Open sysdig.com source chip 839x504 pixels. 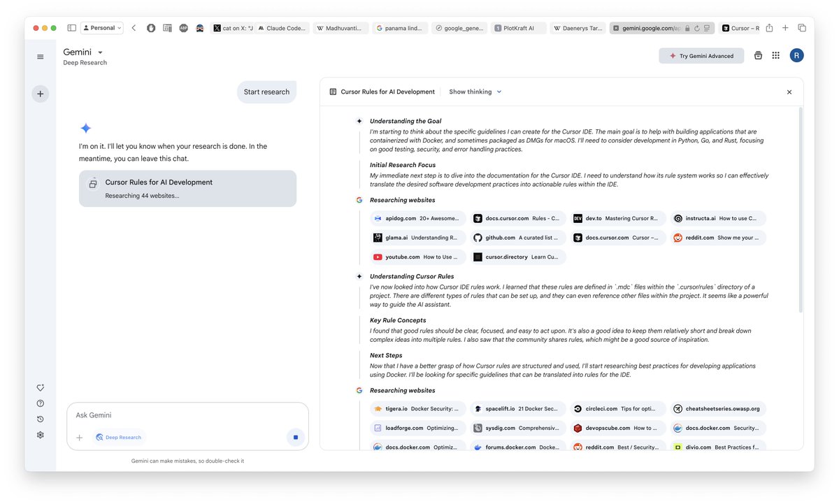point(517,428)
